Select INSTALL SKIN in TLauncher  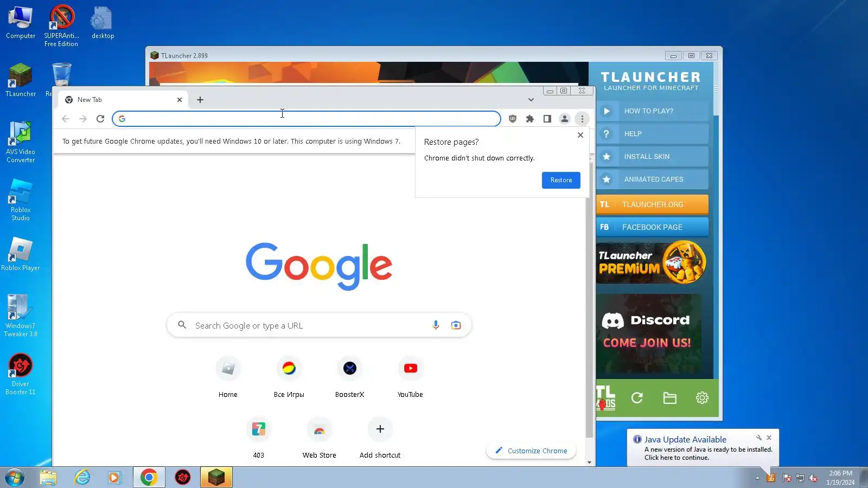click(653, 157)
